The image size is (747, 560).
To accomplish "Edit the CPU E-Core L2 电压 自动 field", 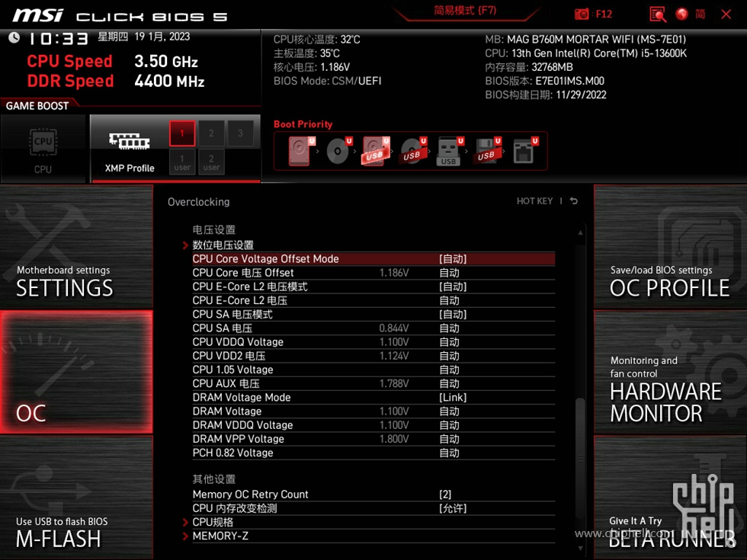I will (x=449, y=300).
